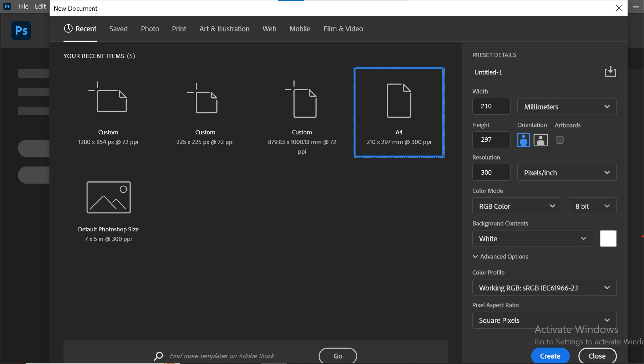Open the 8 bit depth dropdown
644x364 pixels.
(x=592, y=206)
